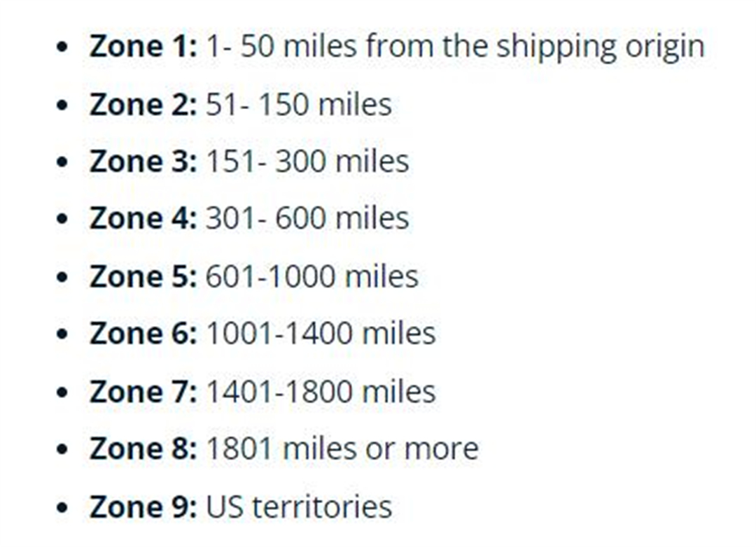The image size is (756, 547).
Task: Click the Zone 2 label
Action: pos(143,104)
